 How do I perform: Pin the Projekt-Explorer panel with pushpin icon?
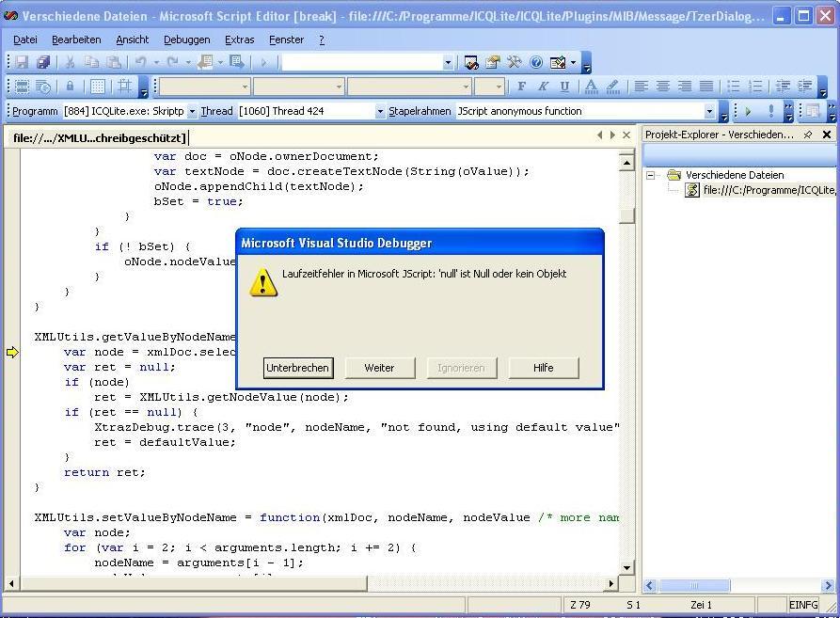[808, 135]
